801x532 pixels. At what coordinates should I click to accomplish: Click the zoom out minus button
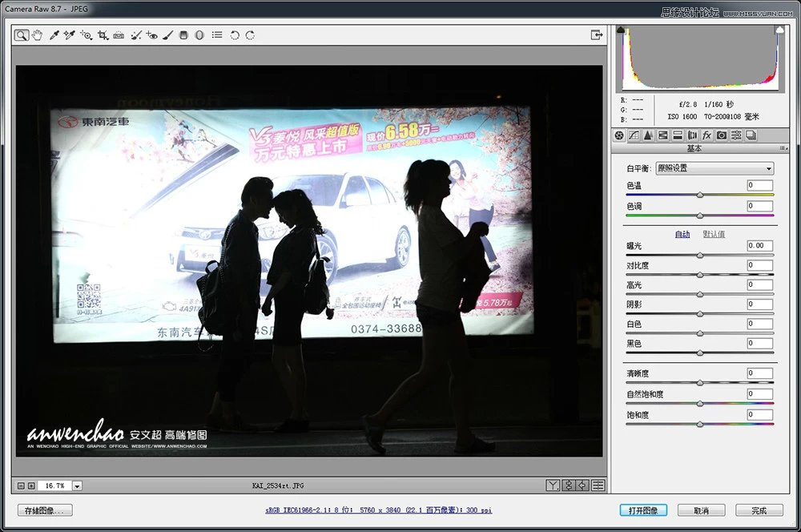click(x=21, y=486)
